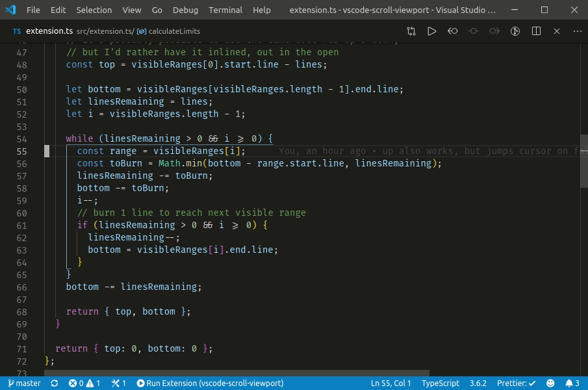Click the Synchronize Changes icon in status bar
Image resolution: width=588 pixels, height=390 pixels.
[x=55, y=383]
